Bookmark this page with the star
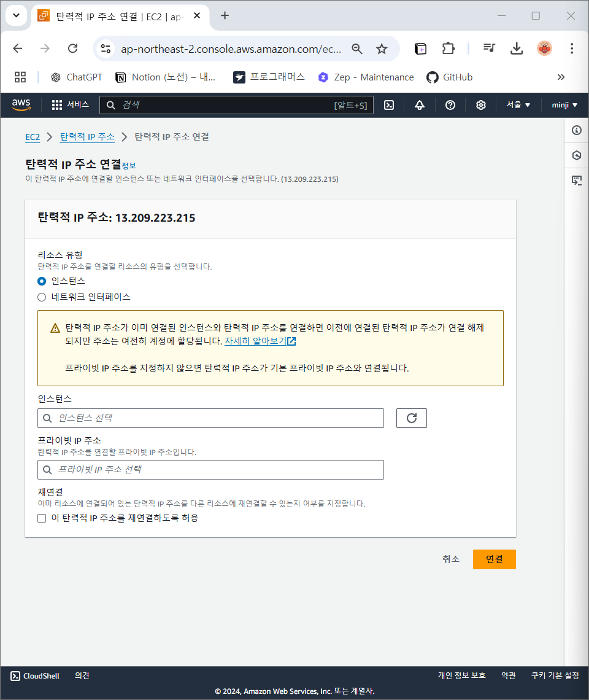The image size is (589, 700). (382, 49)
